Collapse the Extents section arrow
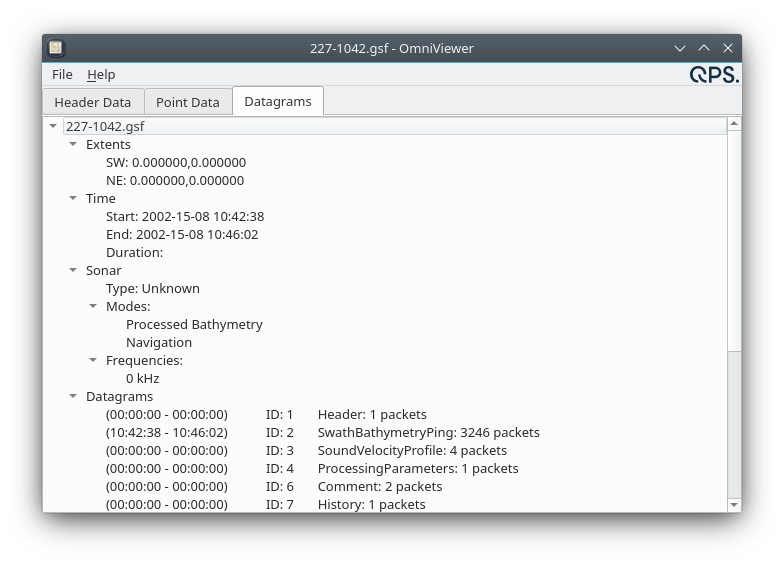This screenshot has width=784, height=563. [73, 145]
